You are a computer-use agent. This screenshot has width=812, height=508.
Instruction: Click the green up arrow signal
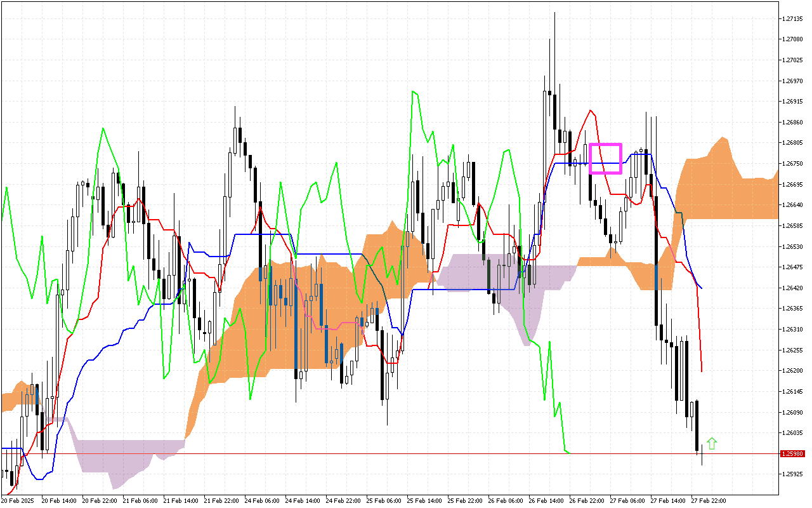pos(712,444)
